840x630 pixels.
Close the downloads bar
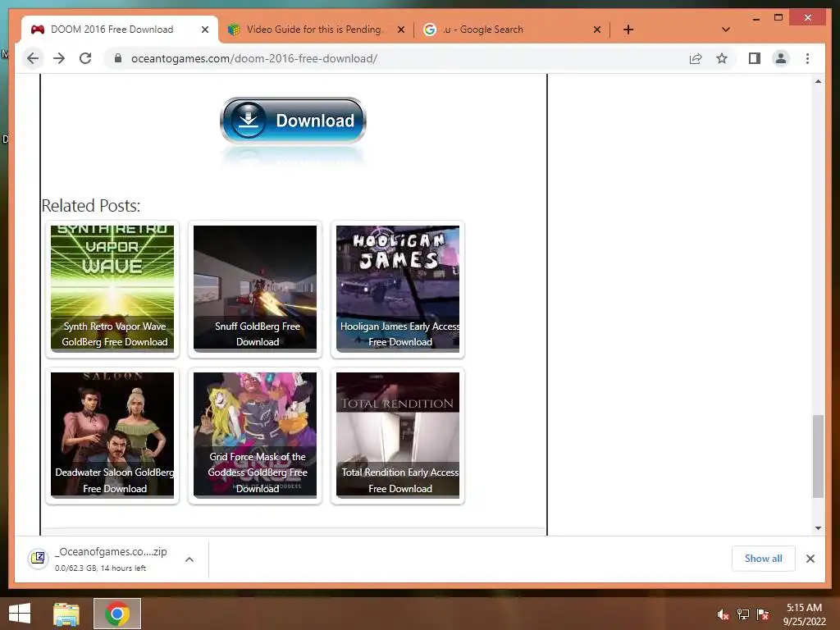click(x=810, y=559)
